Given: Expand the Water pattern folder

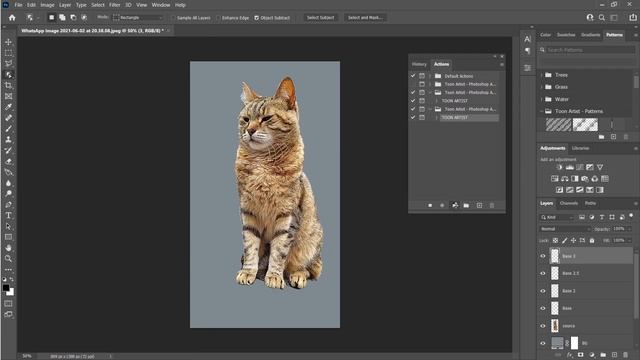Looking at the screenshot, I should (x=542, y=99).
